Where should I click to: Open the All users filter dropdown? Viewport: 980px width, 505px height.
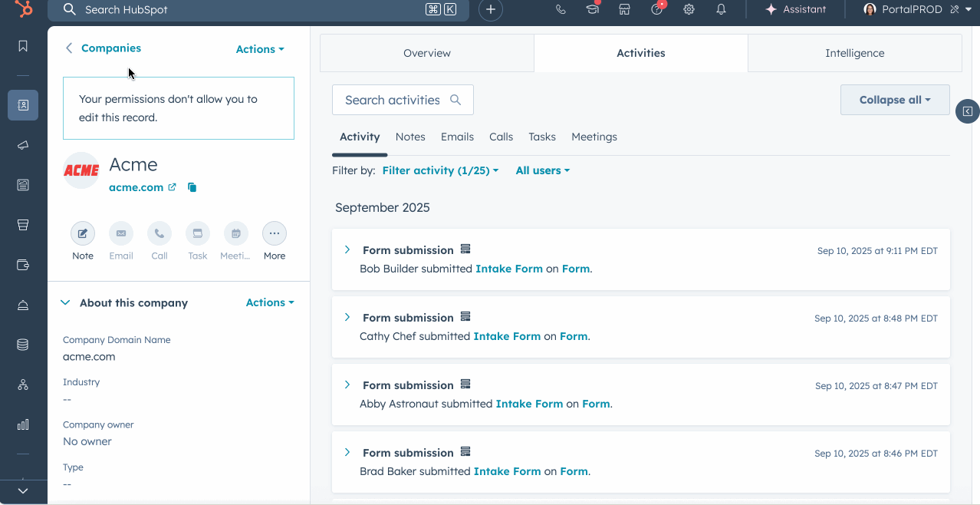pyautogui.click(x=542, y=170)
